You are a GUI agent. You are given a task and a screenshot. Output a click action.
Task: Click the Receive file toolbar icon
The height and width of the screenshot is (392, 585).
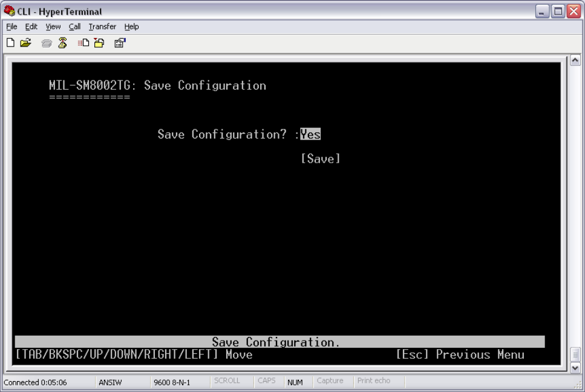pyautogui.click(x=99, y=43)
